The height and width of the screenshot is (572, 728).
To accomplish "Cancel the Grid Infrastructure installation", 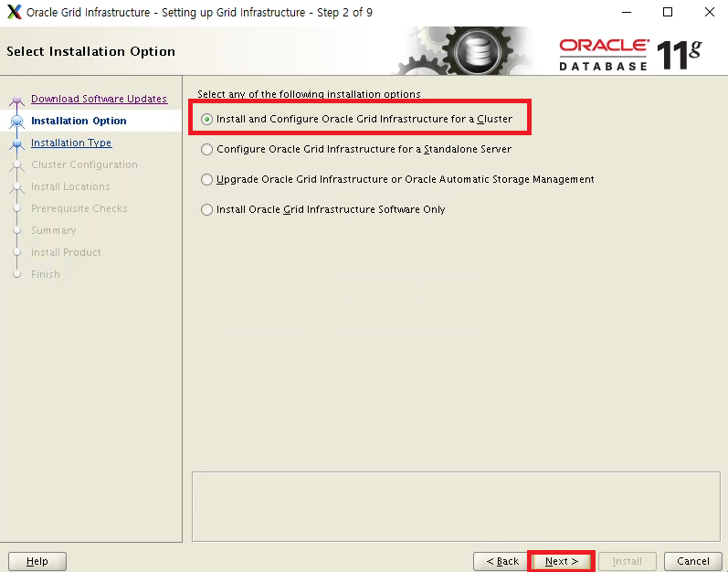I will (692, 561).
